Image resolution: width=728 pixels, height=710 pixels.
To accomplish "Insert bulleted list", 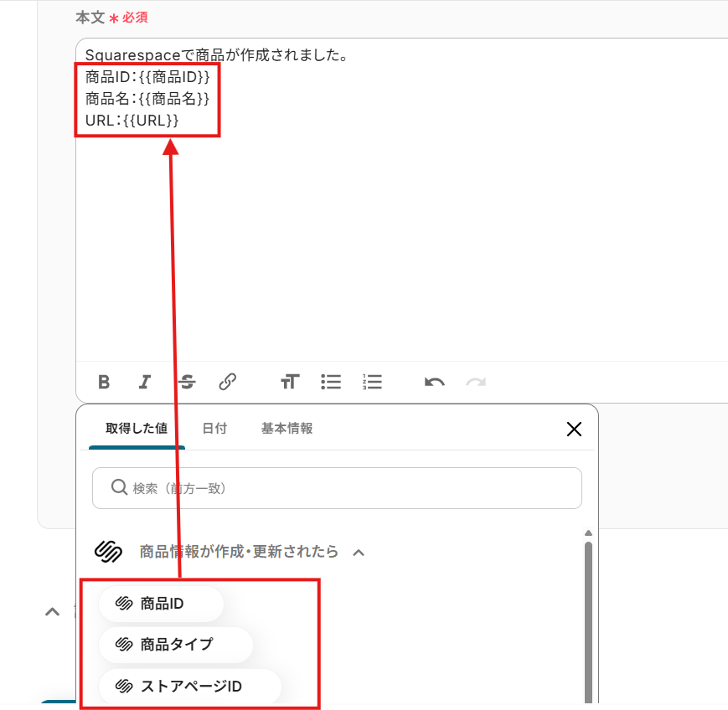I will [331, 382].
